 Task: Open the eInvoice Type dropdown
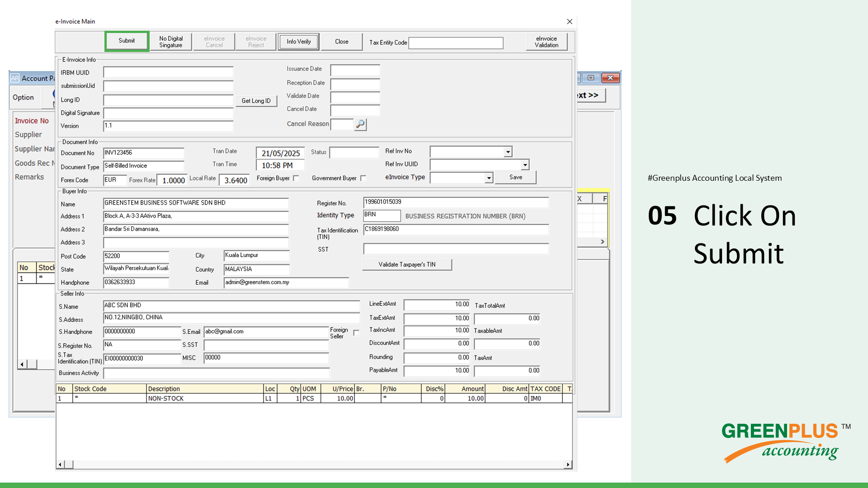pos(489,178)
